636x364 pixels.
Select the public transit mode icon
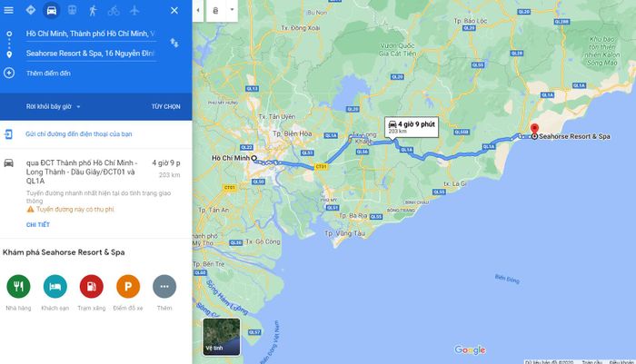pyautogui.click(x=72, y=10)
